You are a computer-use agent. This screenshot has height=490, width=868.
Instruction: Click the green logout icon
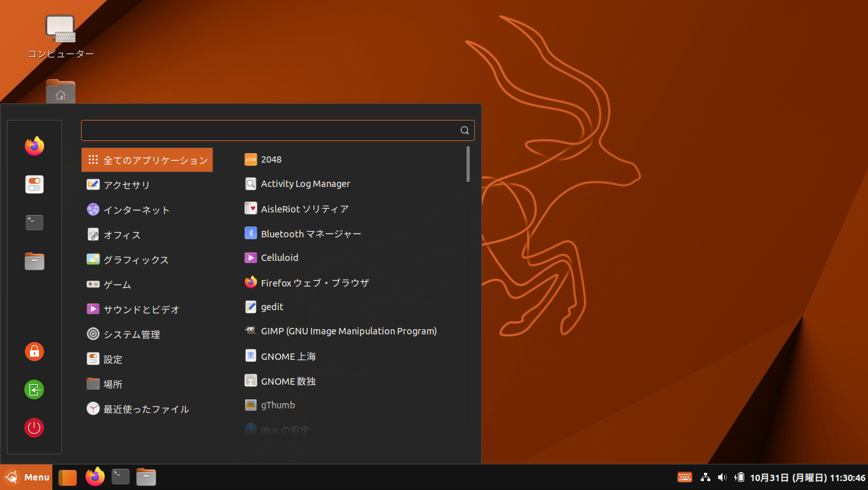point(34,389)
